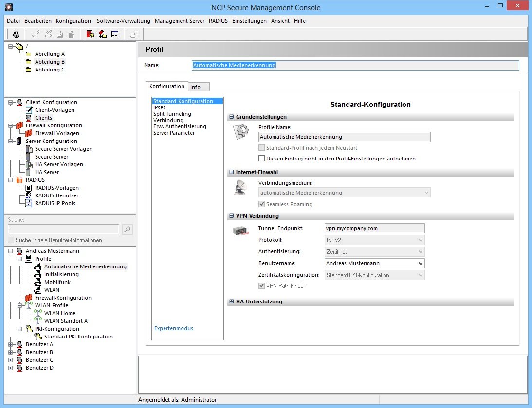Click the red server with gear toolbar icon
The height and width of the screenshot is (408, 532).
(90, 34)
